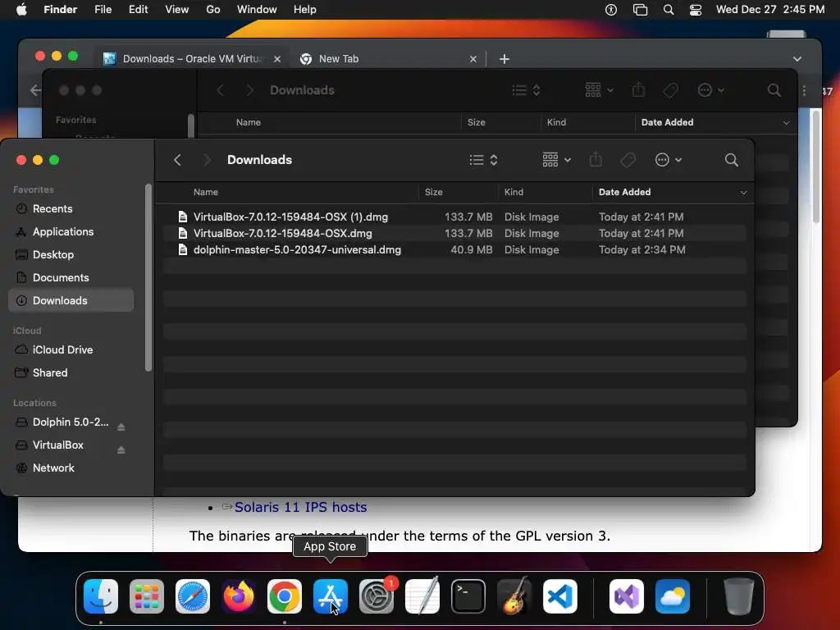This screenshot has height=630, width=840.
Task: Open Action menu in rear Finder window
Action: click(x=711, y=90)
